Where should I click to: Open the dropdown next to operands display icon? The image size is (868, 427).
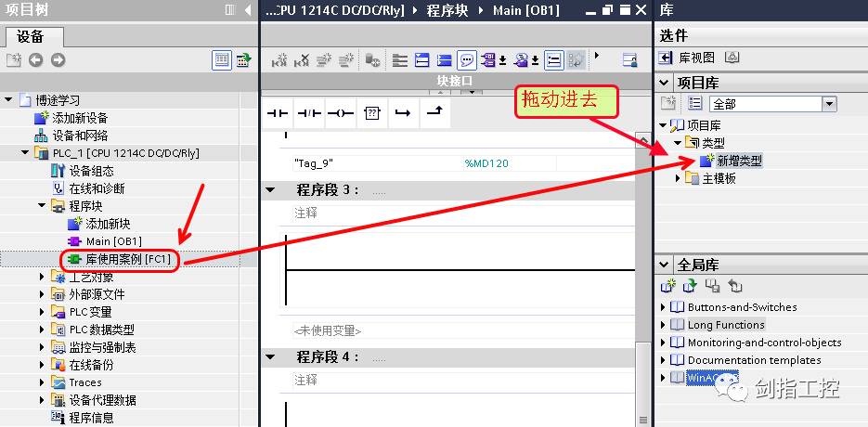click(x=502, y=59)
